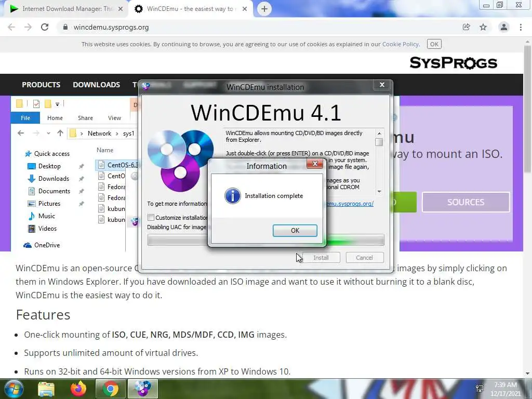Click Explorer up-one-level arrow
The height and width of the screenshot is (399, 532).
pos(60,133)
